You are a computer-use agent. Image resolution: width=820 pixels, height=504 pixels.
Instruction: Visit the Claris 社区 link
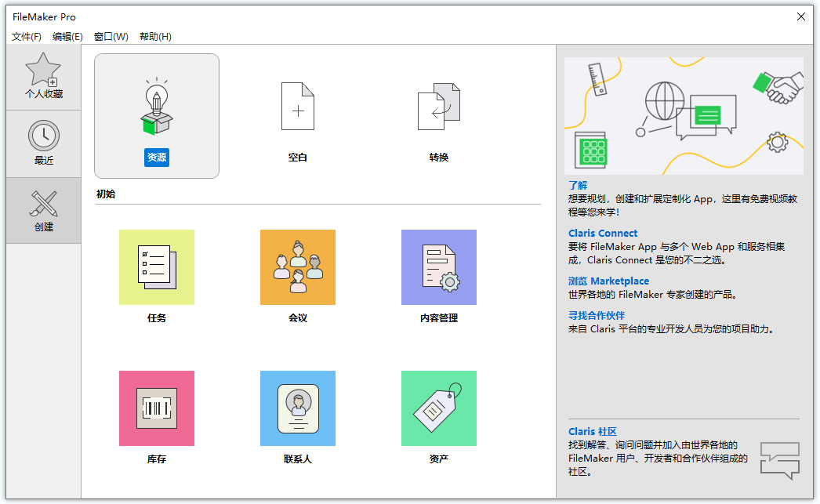click(593, 431)
